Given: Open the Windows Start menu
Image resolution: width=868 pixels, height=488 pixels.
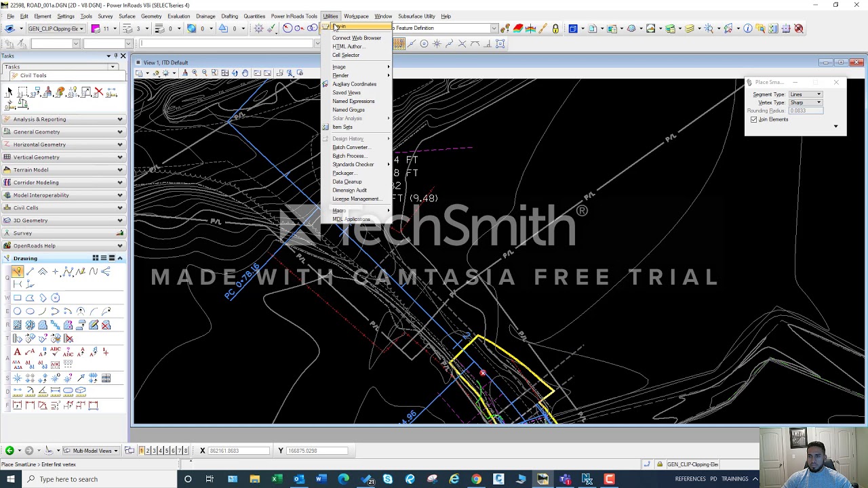Looking at the screenshot, I should coord(10,479).
